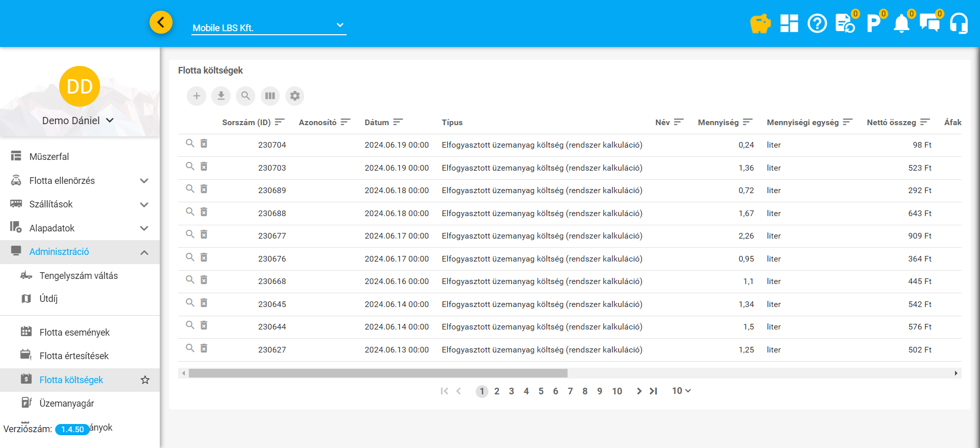Screen dimensions: 980x448
Task: Go to page 5 of results
Action: (x=541, y=391)
